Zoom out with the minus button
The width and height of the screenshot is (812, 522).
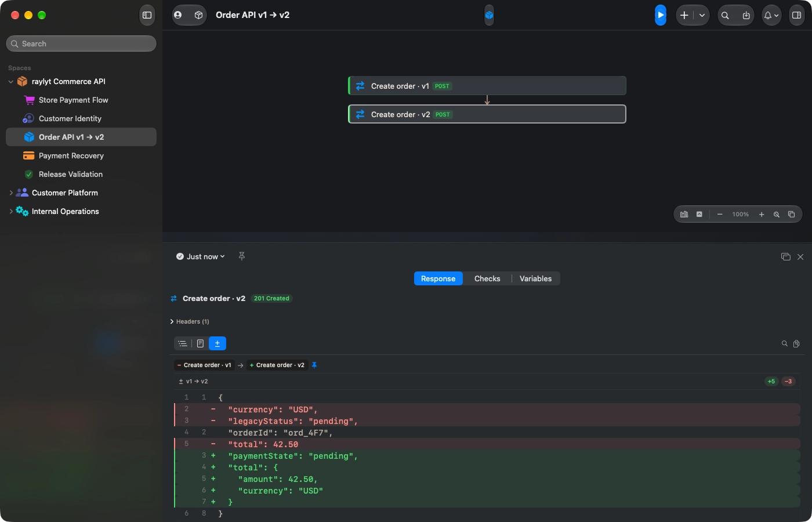point(720,215)
